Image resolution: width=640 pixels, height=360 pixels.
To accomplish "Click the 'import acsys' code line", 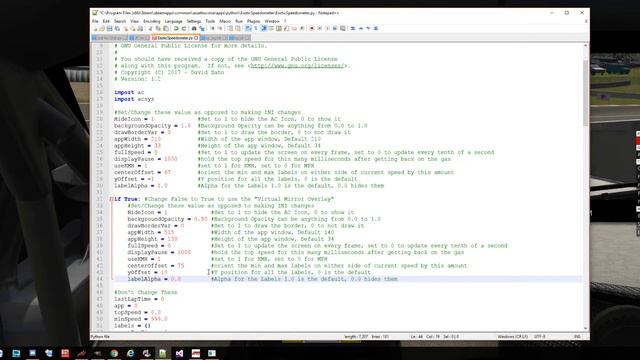I will point(134,99).
